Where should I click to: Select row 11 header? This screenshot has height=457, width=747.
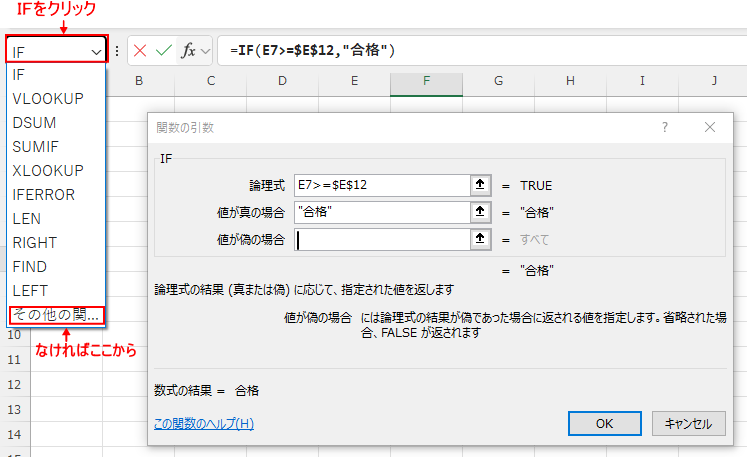(x=15, y=360)
